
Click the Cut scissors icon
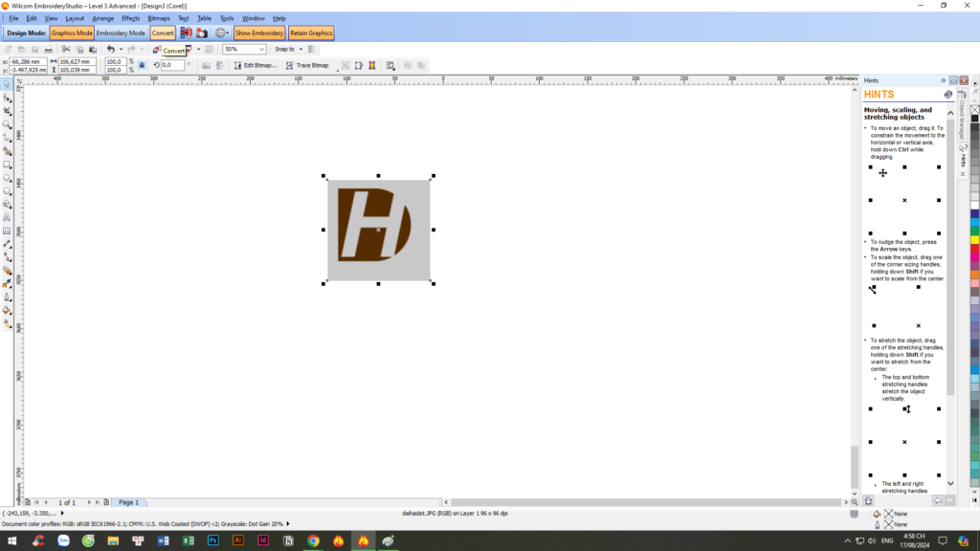tap(66, 50)
